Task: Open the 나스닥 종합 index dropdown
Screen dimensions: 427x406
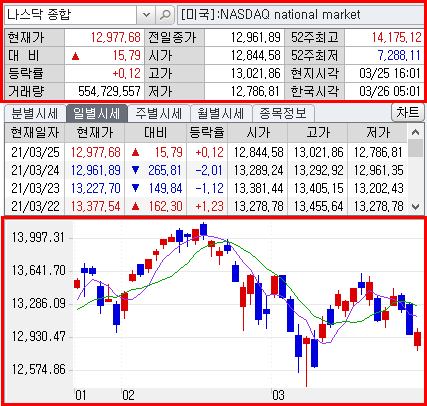Action: (x=146, y=15)
